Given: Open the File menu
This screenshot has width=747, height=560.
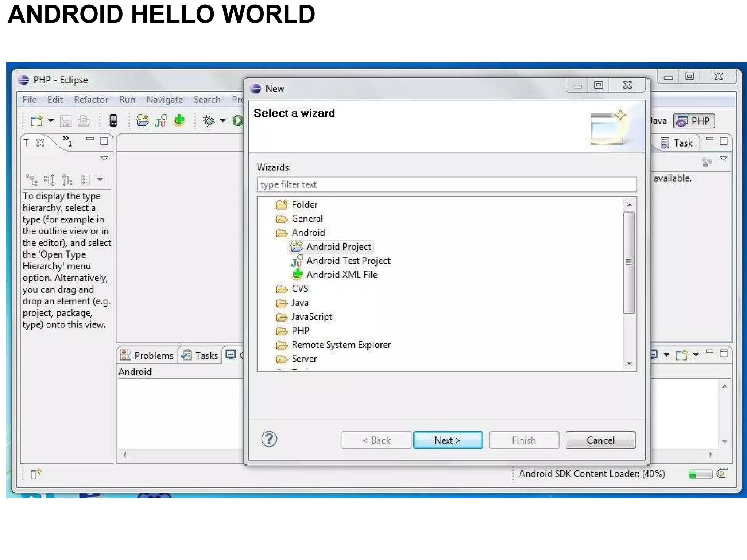Looking at the screenshot, I should click(30, 100).
